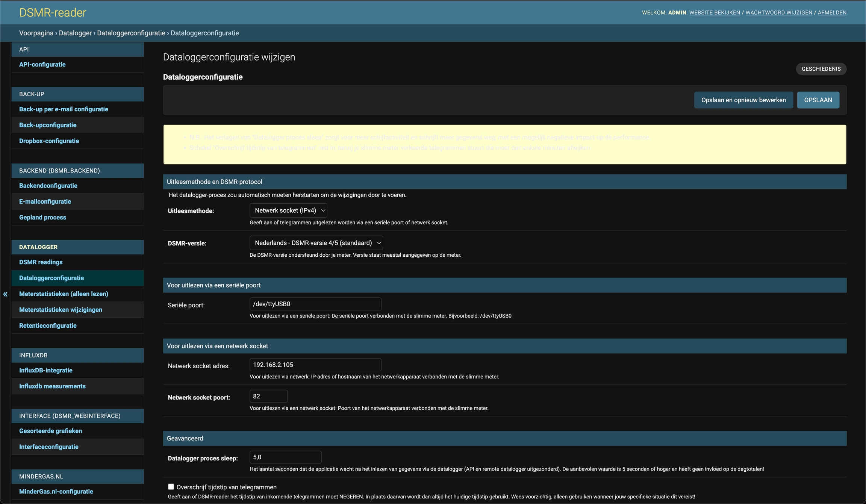Expand the DSMR-versie dropdown
This screenshot has width=866, height=504.
coord(316,243)
